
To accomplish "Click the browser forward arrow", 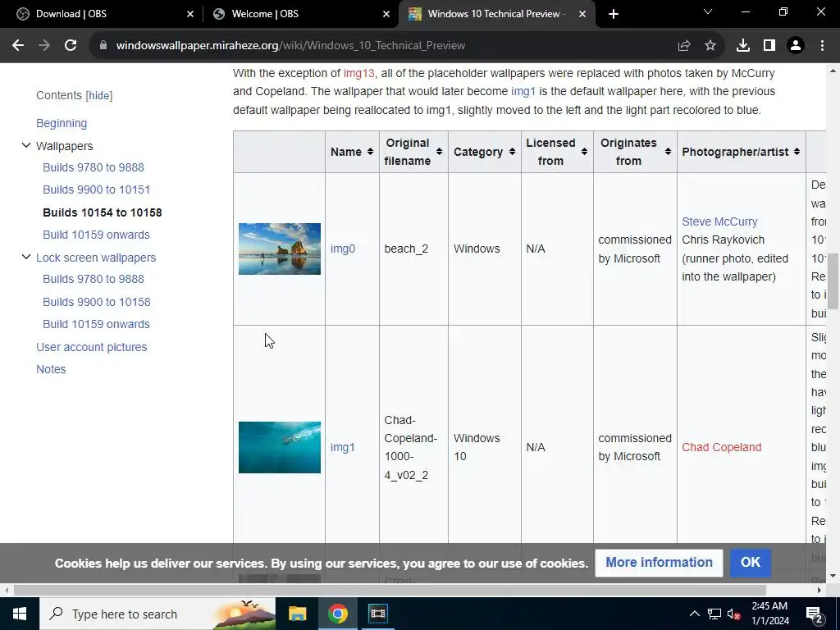I will (x=44, y=46).
